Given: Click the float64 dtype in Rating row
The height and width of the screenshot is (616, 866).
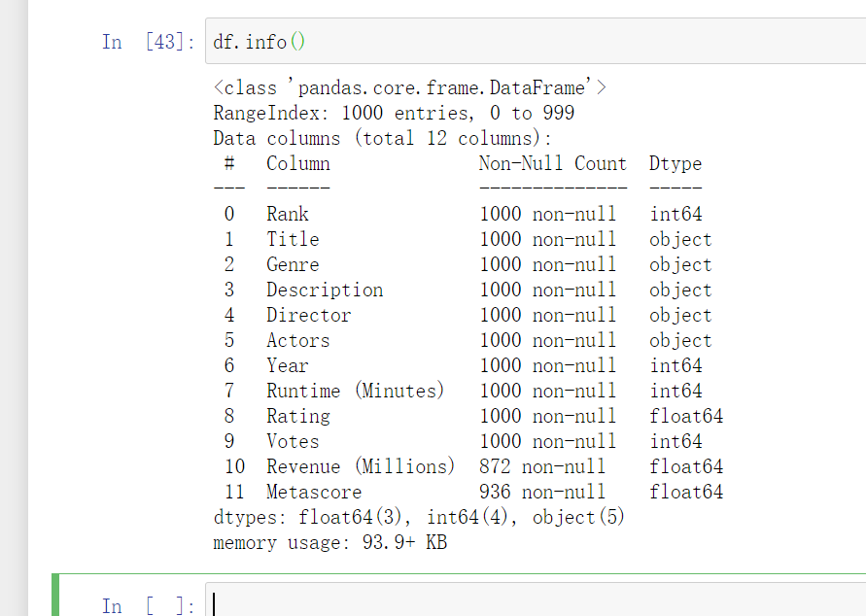Looking at the screenshot, I should click(686, 416).
